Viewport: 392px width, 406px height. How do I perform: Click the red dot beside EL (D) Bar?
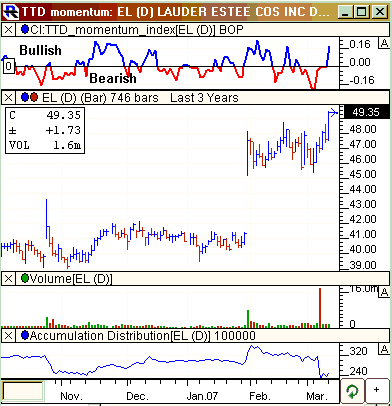[x=34, y=97]
